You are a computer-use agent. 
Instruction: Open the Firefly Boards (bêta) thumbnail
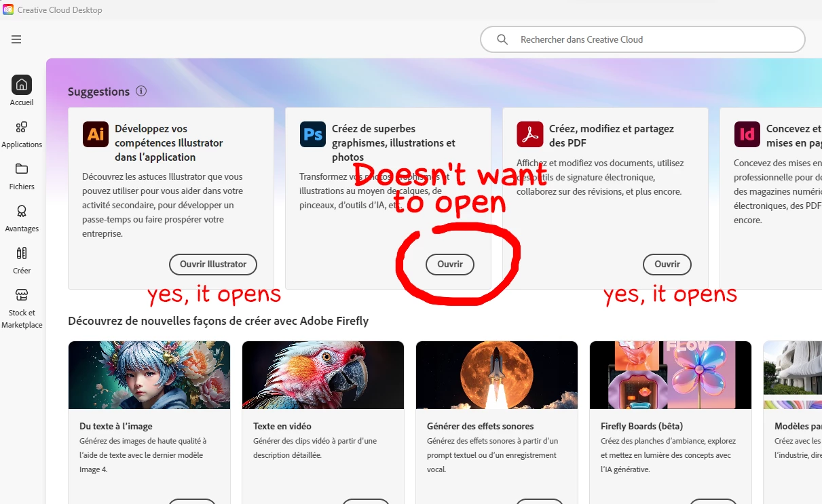[671, 375]
